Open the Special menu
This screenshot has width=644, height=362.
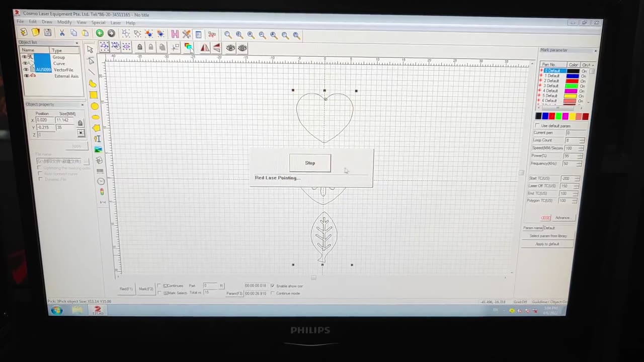(98, 23)
